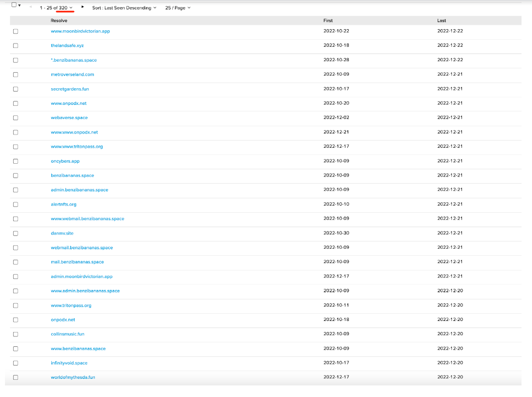Follow the oncybers.app link
The height and width of the screenshot is (397, 532).
coord(65,161)
